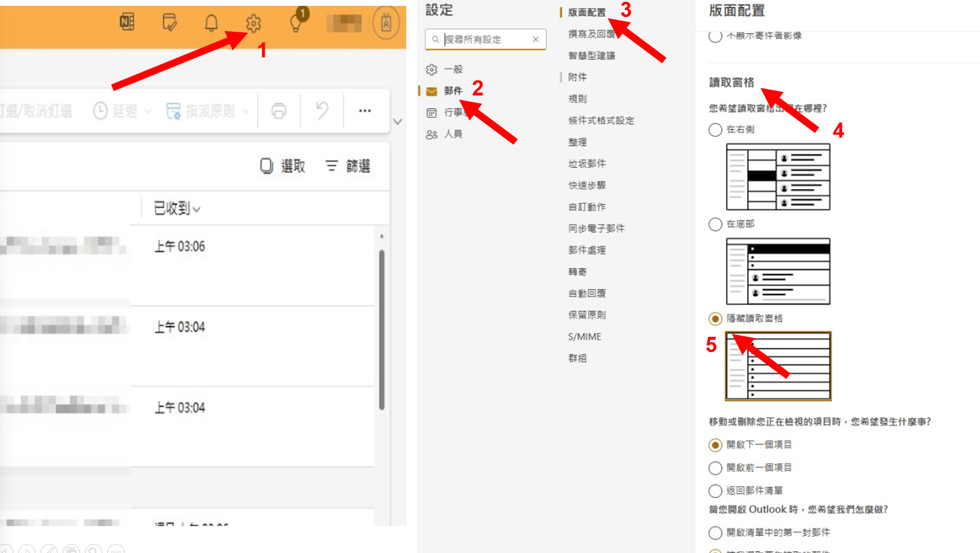Open the 自訂動作 custom actions item
Image resolution: width=980 pixels, height=553 pixels.
coord(587,207)
